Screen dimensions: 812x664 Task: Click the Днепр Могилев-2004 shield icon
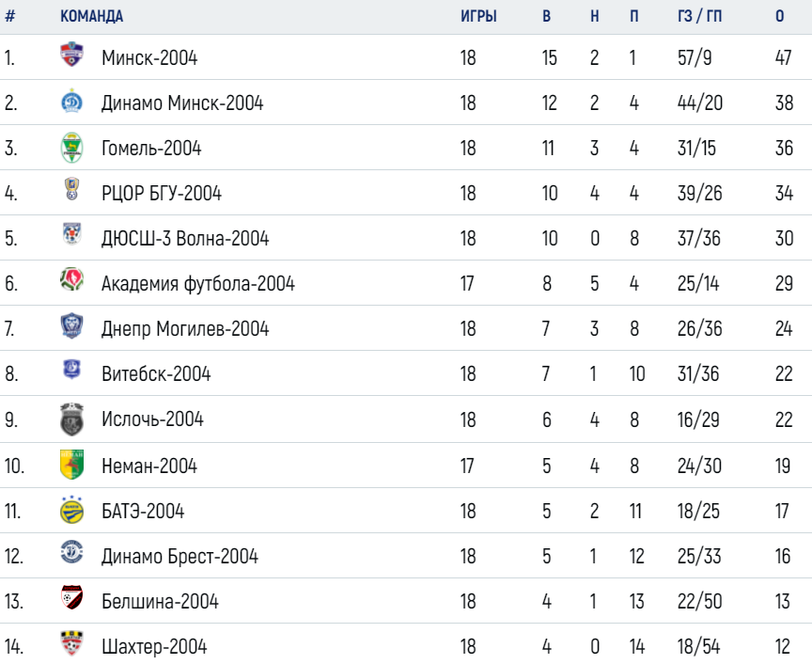pos(71,325)
